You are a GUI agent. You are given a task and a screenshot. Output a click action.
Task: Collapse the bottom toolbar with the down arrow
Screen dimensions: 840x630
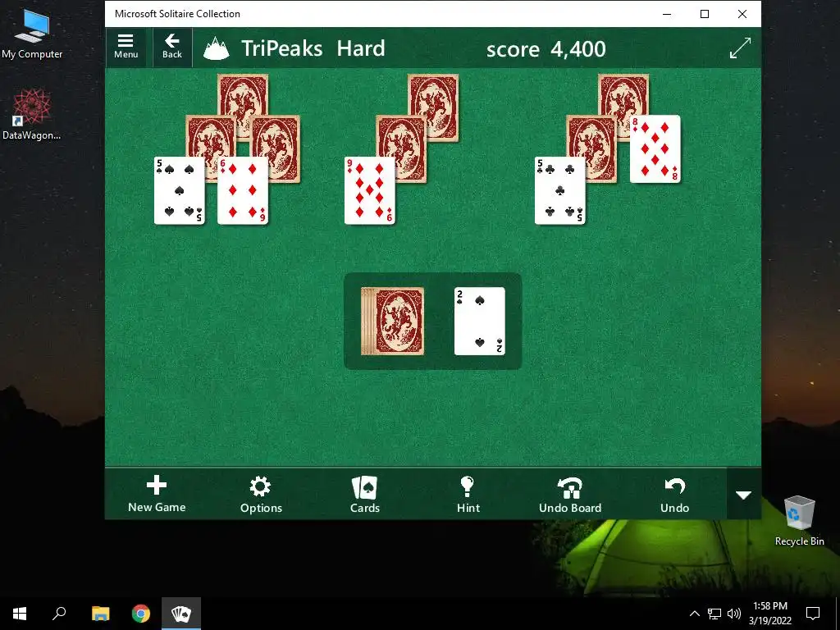(743, 495)
